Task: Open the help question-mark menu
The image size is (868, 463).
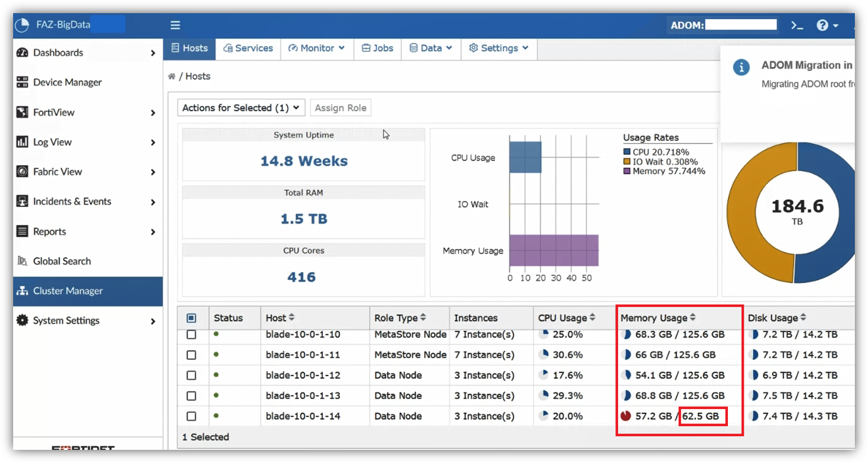Action: click(x=827, y=26)
